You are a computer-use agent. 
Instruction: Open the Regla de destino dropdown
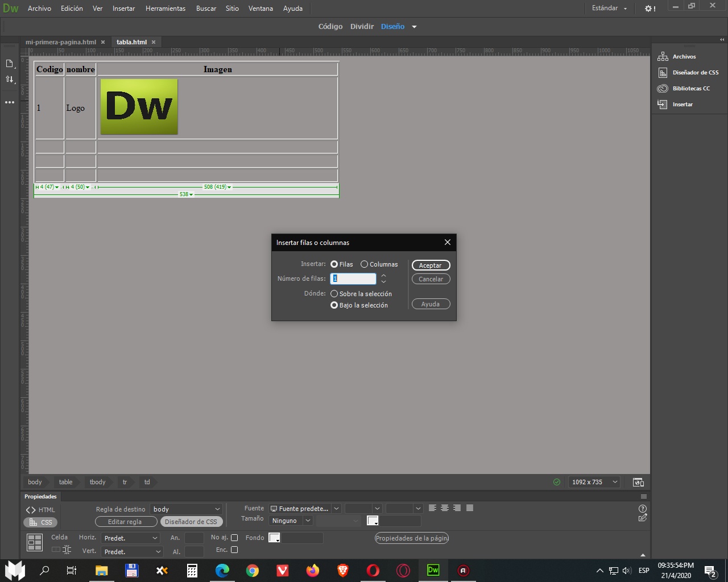click(186, 509)
